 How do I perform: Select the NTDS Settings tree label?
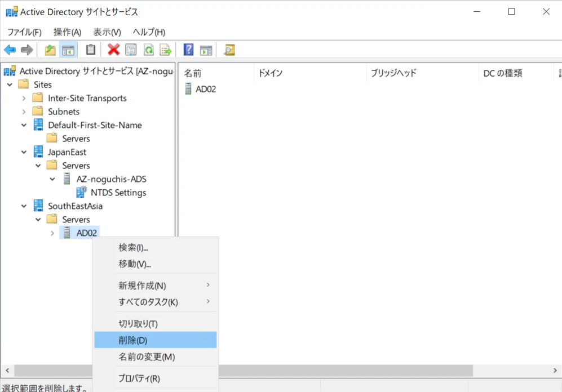118,193
